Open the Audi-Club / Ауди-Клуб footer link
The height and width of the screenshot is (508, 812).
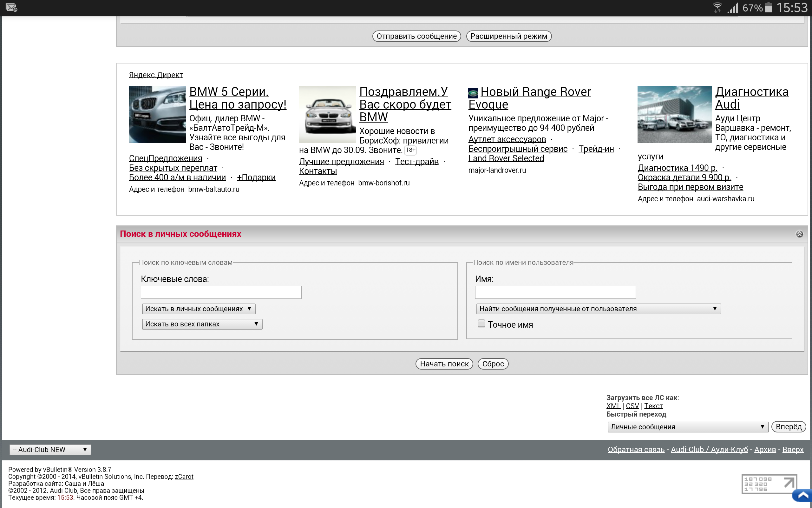coord(709,450)
